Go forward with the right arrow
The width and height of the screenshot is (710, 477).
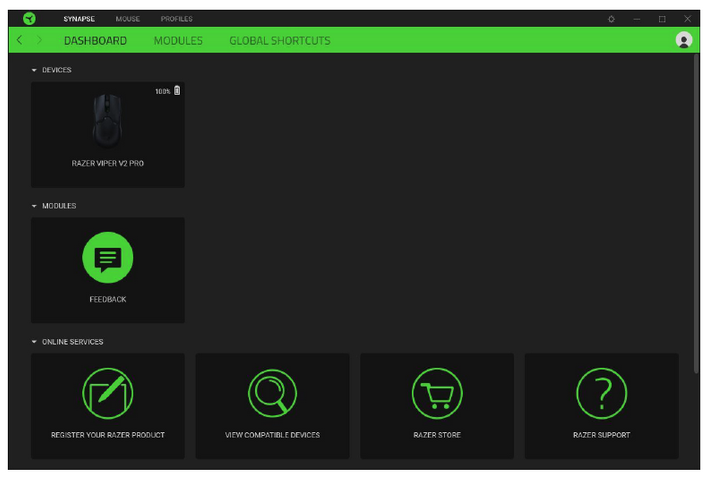(39, 40)
